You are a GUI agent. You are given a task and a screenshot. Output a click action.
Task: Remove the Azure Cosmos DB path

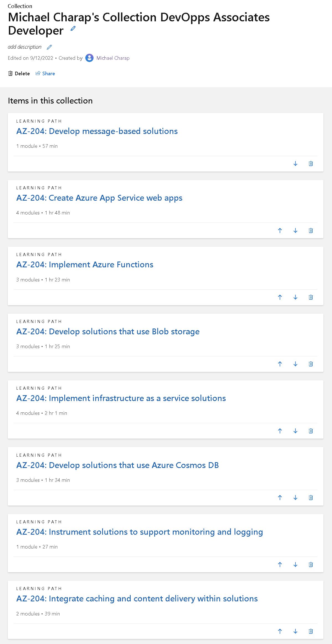(311, 498)
